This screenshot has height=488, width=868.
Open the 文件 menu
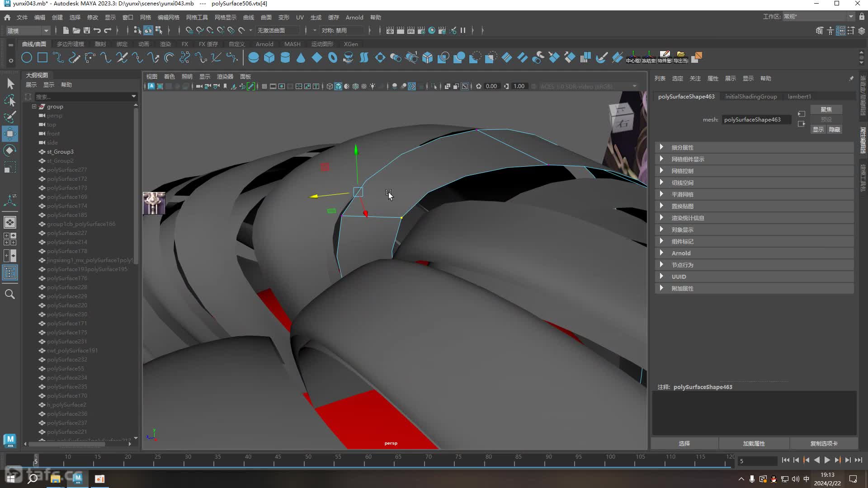point(22,17)
